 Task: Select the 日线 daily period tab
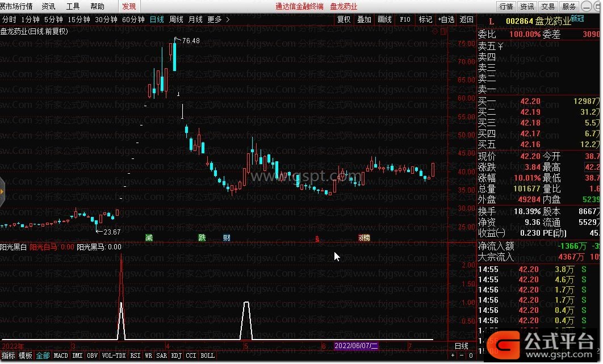tap(157, 19)
